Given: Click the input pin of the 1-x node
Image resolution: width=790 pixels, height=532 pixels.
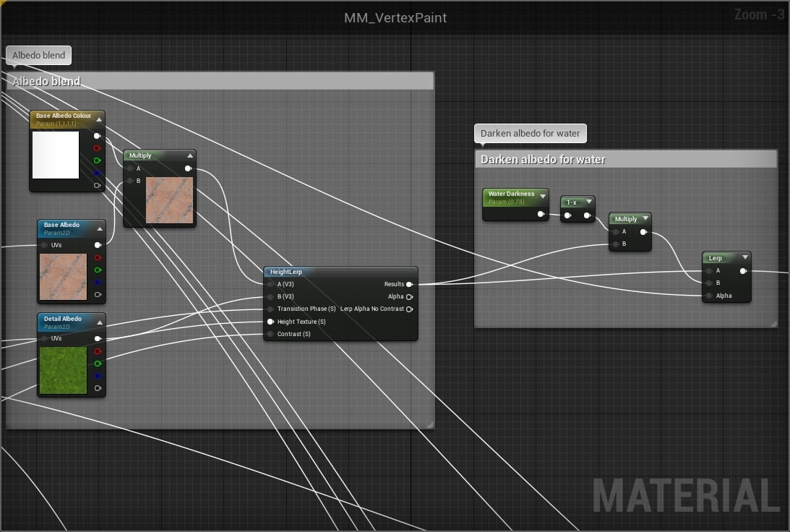Looking at the screenshot, I should pyautogui.click(x=568, y=215).
